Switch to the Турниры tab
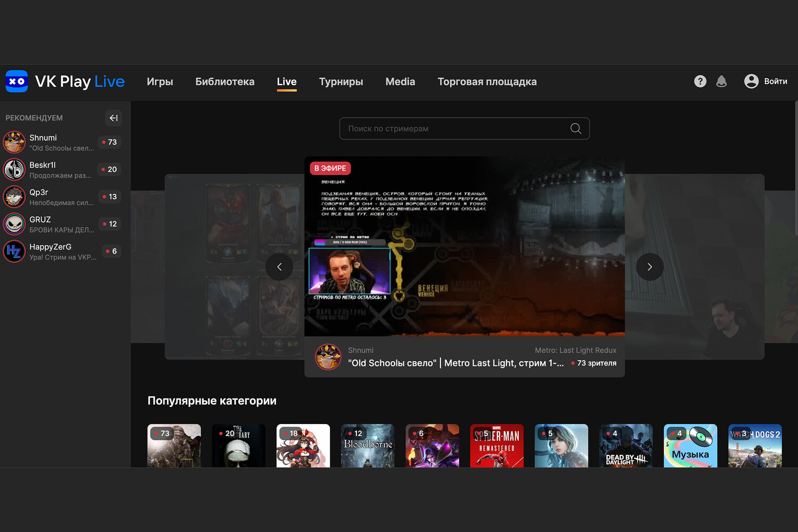 pos(341,82)
